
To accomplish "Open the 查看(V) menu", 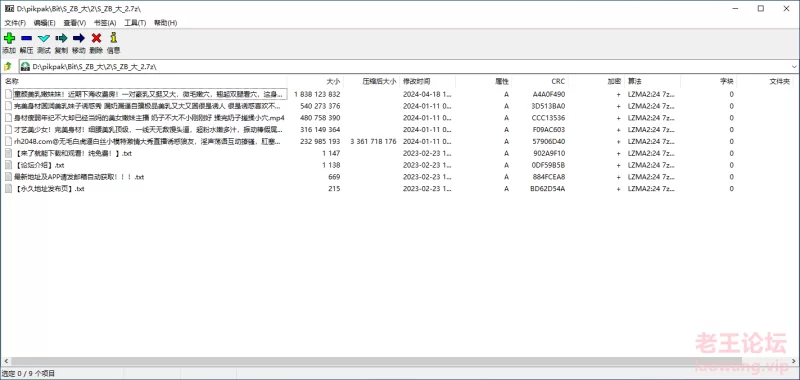I will (x=74, y=23).
